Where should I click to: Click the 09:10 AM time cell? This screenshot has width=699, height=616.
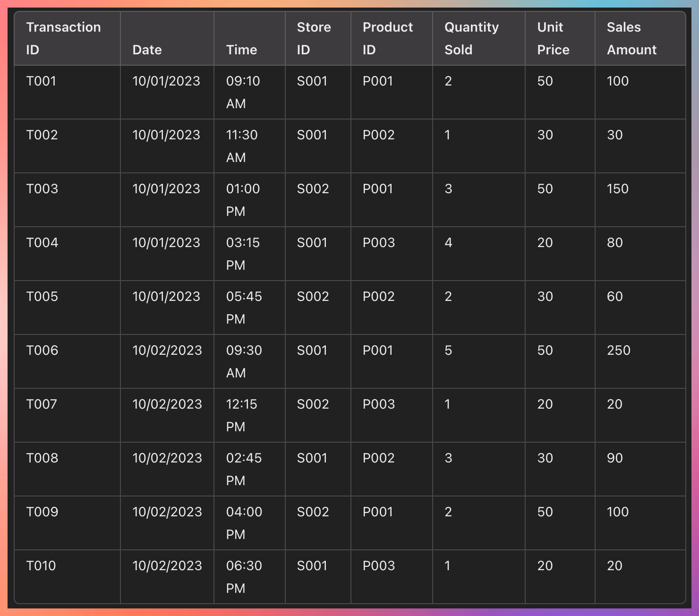click(x=243, y=92)
